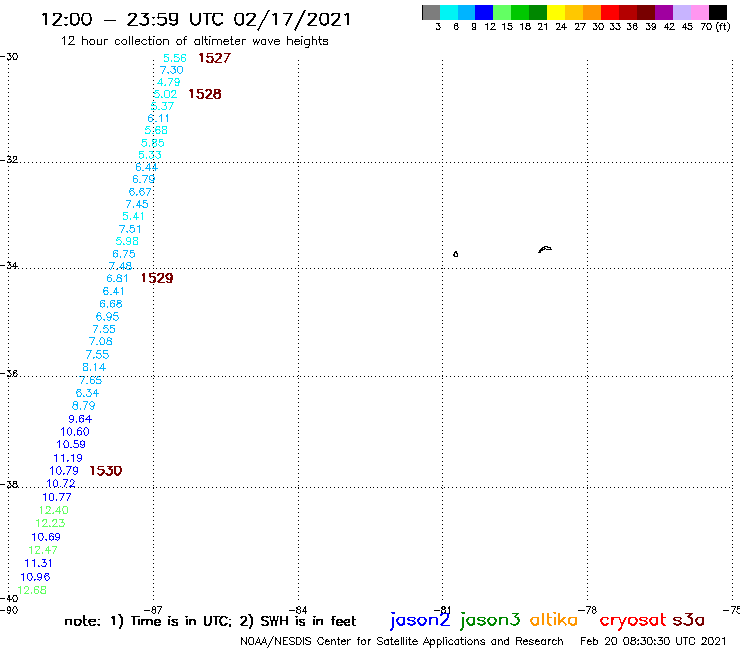740x650 pixels.
Task: Click the 10.79 value beside 1530
Action: tap(64, 471)
